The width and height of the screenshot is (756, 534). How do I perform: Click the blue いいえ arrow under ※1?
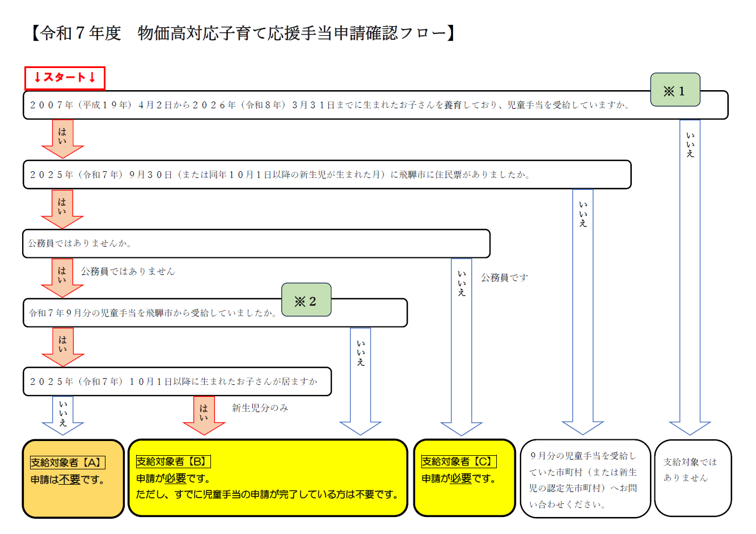[x=690, y=255]
